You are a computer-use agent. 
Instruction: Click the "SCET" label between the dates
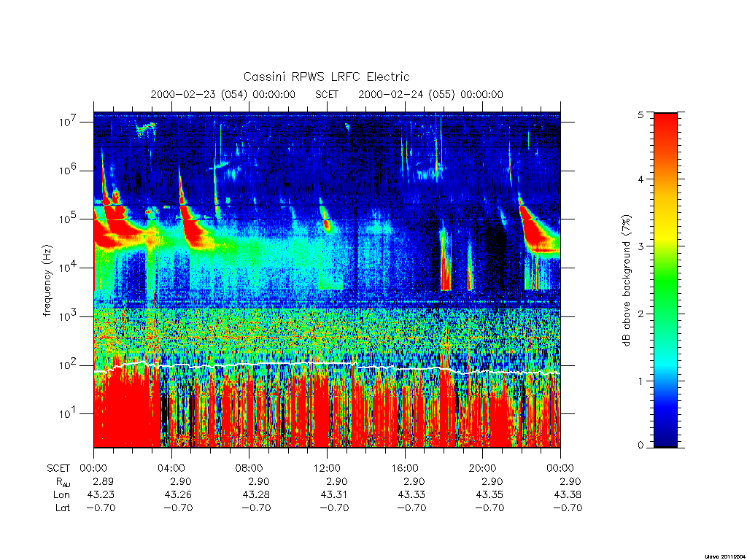coord(327,94)
